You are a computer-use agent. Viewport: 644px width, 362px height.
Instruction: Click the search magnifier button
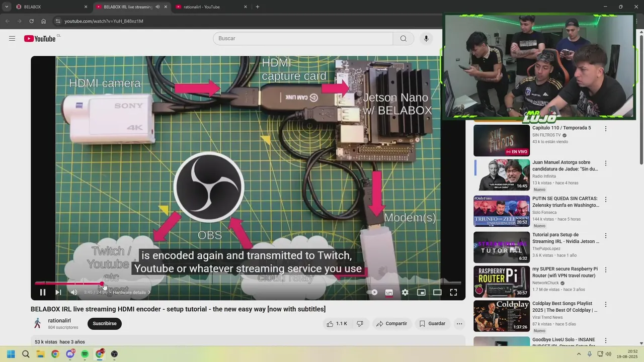coord(404,39)
